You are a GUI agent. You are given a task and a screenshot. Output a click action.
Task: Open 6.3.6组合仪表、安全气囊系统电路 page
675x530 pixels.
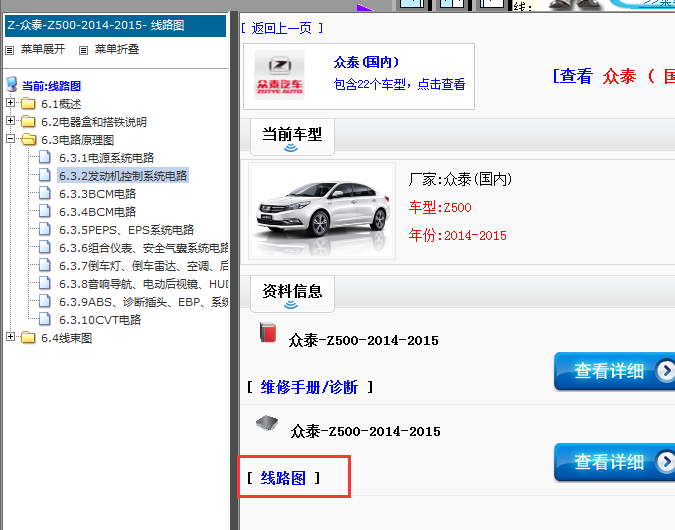(143, 248)
